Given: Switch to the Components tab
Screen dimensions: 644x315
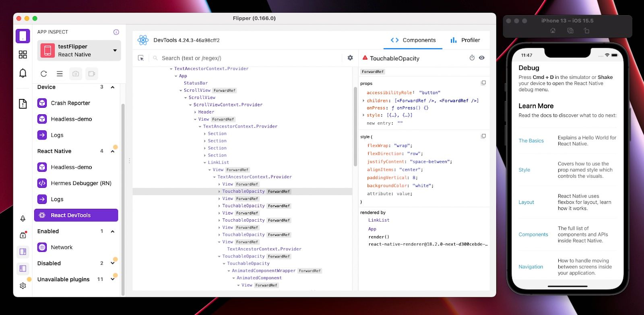Looking at the screenshot, I should [413, 40].
